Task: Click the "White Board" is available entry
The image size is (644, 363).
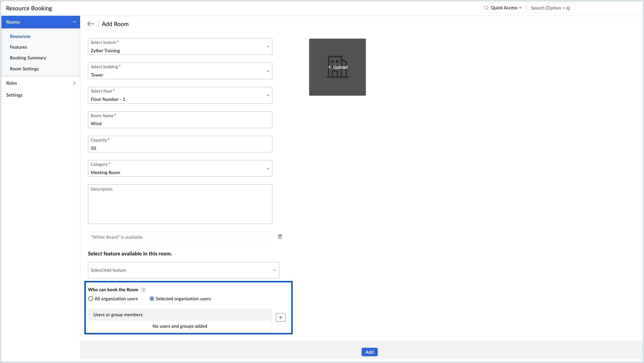Action: pyautogui.click(x=180, y=237)
